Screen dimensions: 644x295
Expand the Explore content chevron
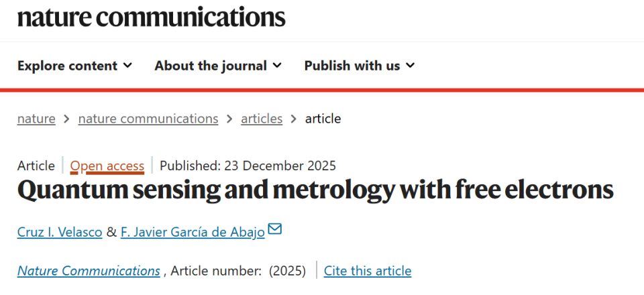(x=127, y=66)
